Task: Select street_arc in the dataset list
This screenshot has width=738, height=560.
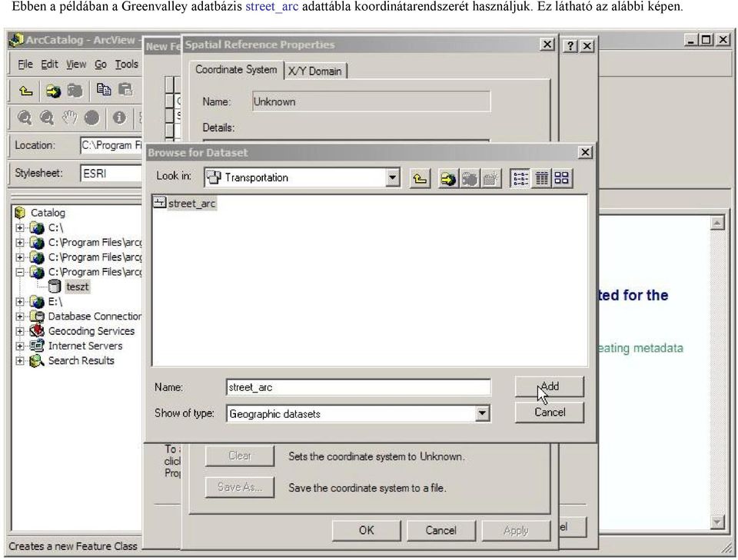Action: point(185,203)
